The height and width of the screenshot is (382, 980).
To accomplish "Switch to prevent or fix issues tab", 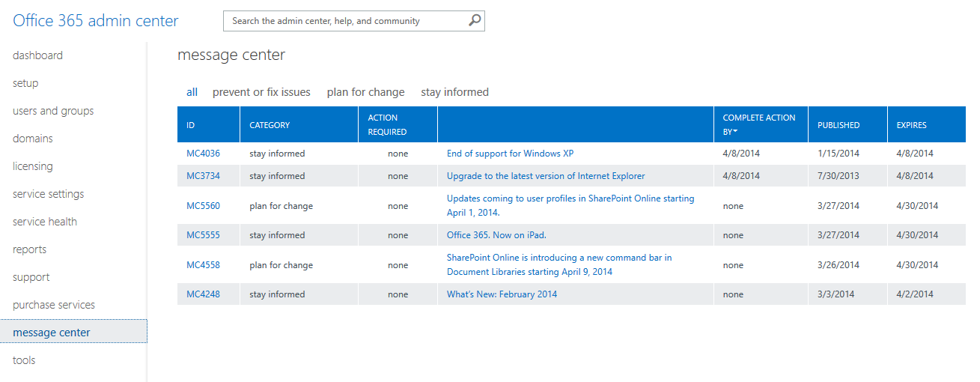I will tap(261, 92).
